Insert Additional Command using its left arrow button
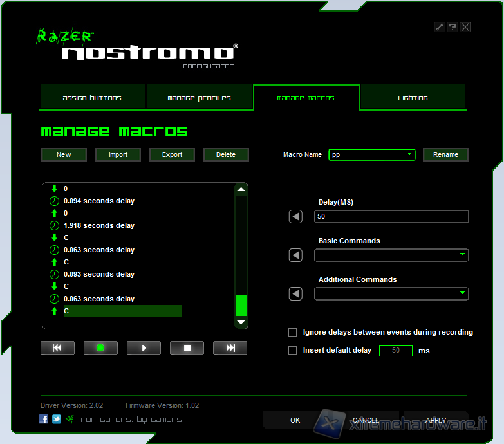 tap(295, 294)
